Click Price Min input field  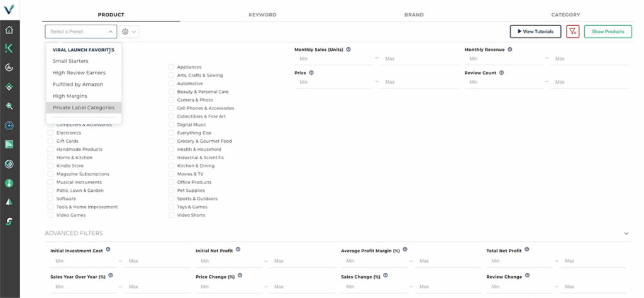tap(334, 82)
